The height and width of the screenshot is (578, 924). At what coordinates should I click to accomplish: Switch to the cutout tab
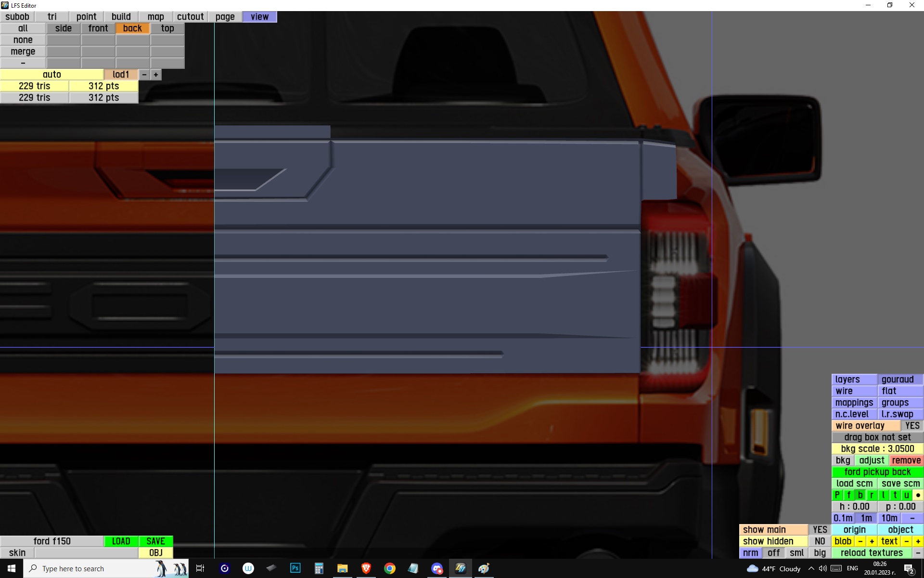pos(190,17)
